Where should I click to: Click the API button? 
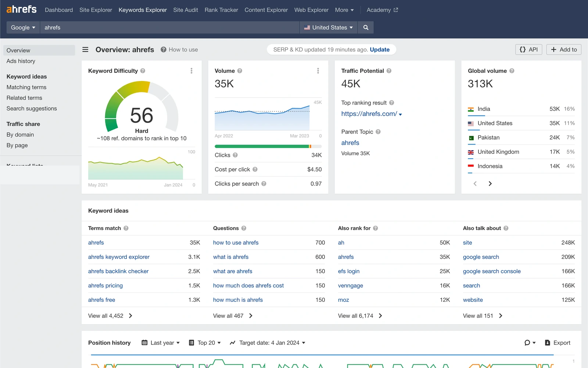528,50
